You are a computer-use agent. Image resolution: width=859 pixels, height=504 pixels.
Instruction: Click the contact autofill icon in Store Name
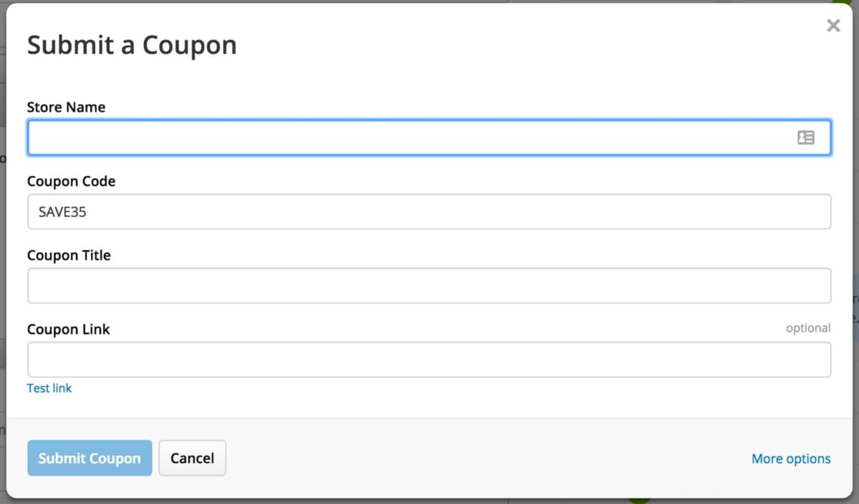(x=805, y=137)
